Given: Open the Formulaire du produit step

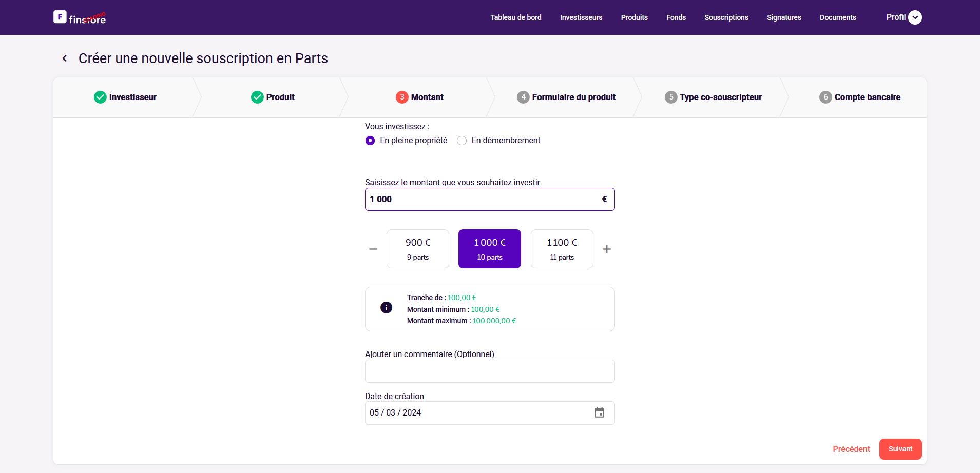Looking at the screenshot, I should (567, 97).
